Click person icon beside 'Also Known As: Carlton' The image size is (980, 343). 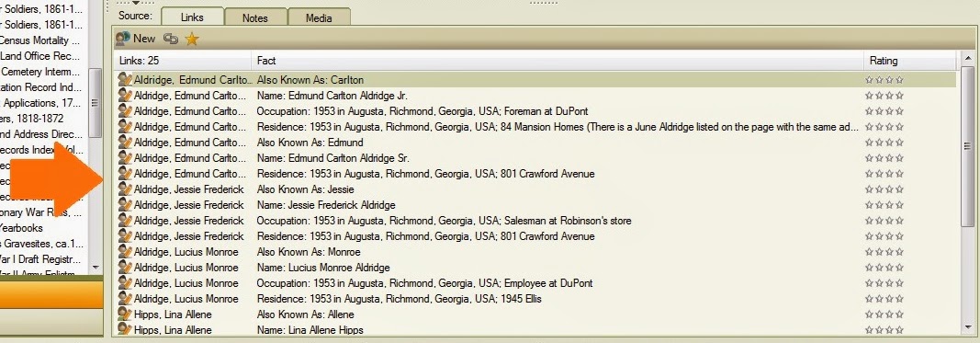125,80
